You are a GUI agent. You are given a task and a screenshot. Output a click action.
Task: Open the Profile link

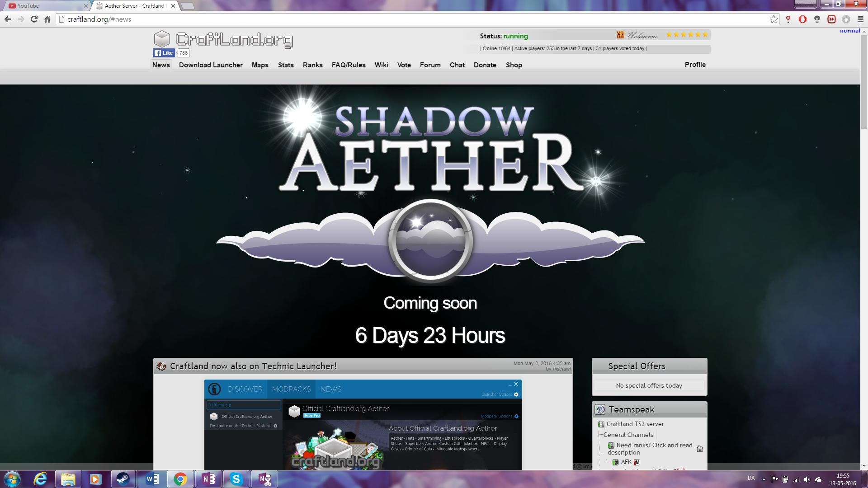695,64
